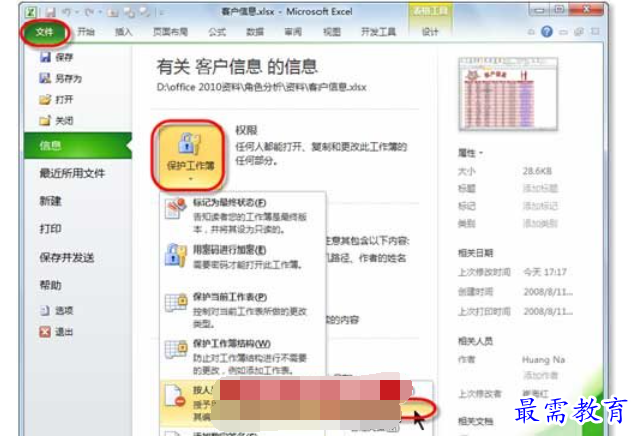Viewport: 636px width, 442px height.
Task: Expand the 保护工作簿 (Protect Workbook) dropdown button
Action: click(190, 155)
